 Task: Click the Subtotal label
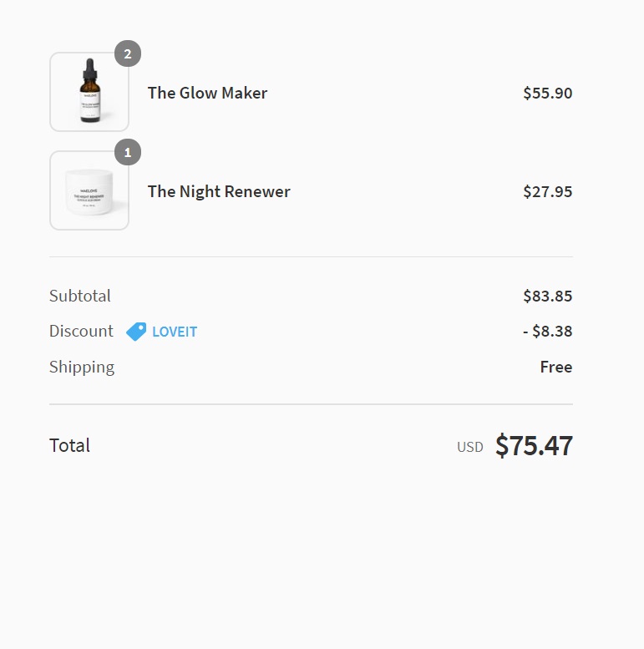[80, 296]
